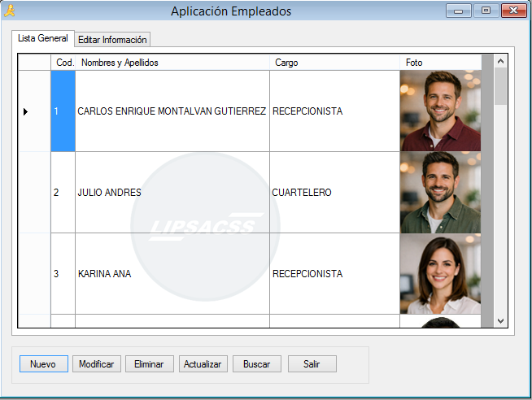Click the Nuevo button
Screen dimensions: 532x400
tap(44, 363)
